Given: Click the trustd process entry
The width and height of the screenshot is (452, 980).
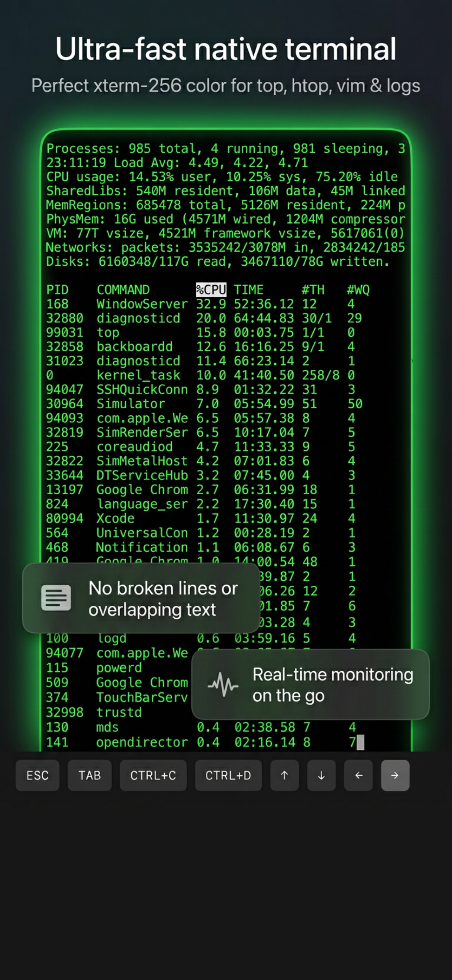Looking at the screenshot, I should pyautogui.click(x=119, y=712).
